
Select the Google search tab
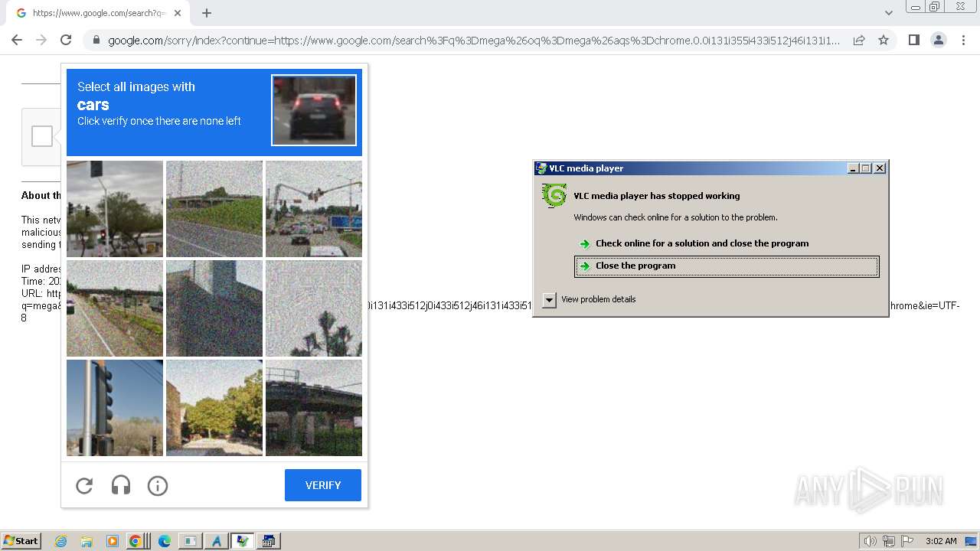[100, 13]
